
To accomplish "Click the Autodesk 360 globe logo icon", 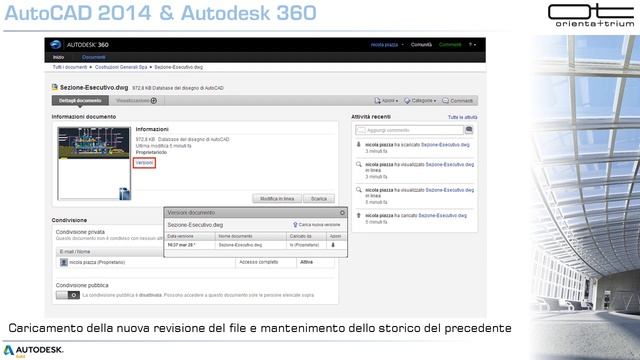I will [56, 44].
